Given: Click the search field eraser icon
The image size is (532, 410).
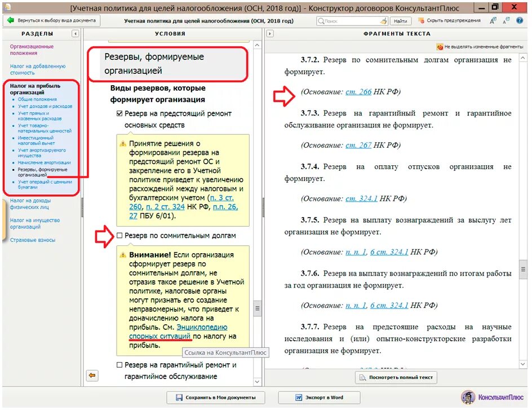Looking at the screenshot, I should 383,21.
